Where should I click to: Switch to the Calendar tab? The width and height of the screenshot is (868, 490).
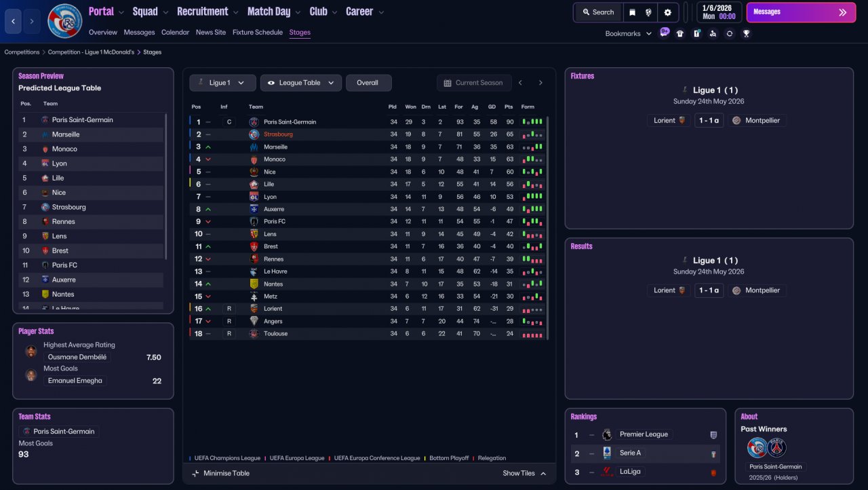[175, 32]
